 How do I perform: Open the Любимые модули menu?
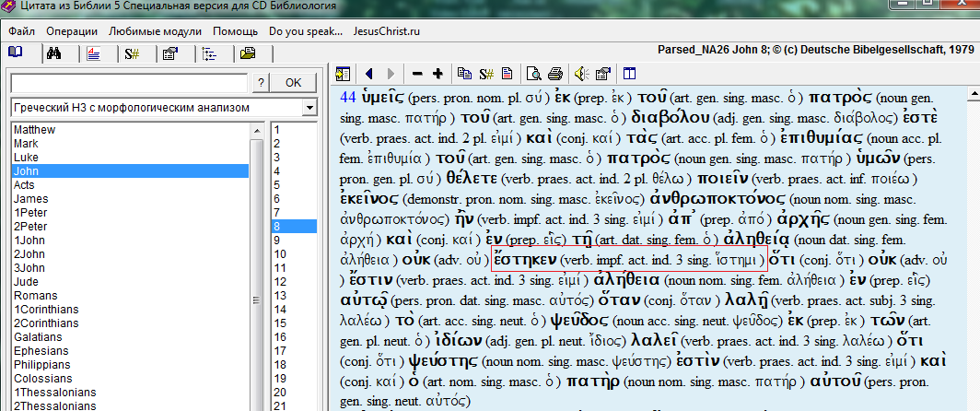coord(155,30)
